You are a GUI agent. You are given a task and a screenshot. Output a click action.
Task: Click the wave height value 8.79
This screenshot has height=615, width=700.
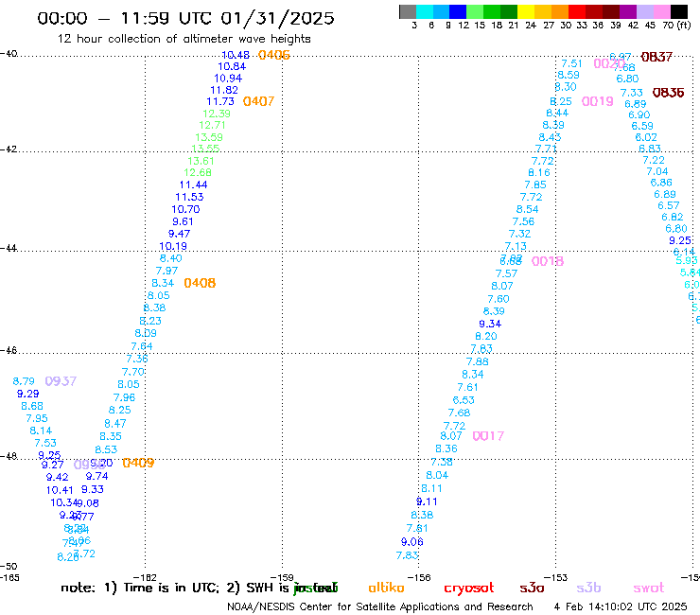(24, 381)
